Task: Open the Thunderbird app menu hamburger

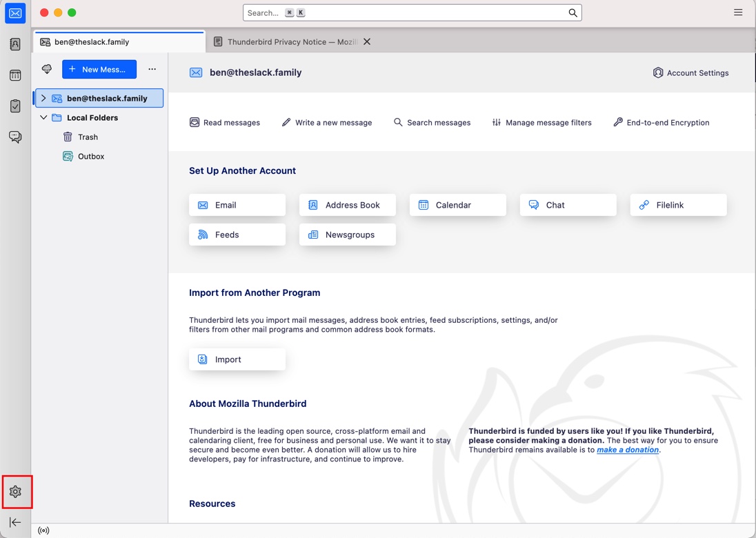Action: click(x=738, y=12)
